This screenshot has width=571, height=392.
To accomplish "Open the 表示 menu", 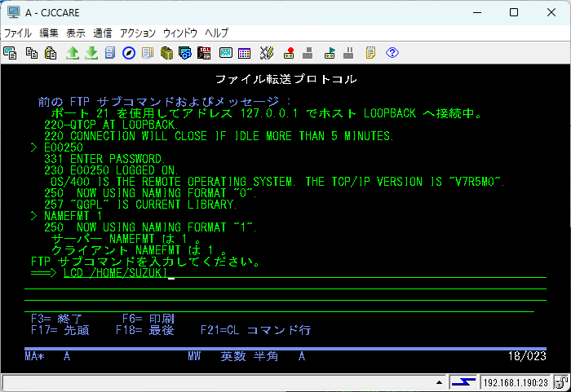I will point(76,33).
